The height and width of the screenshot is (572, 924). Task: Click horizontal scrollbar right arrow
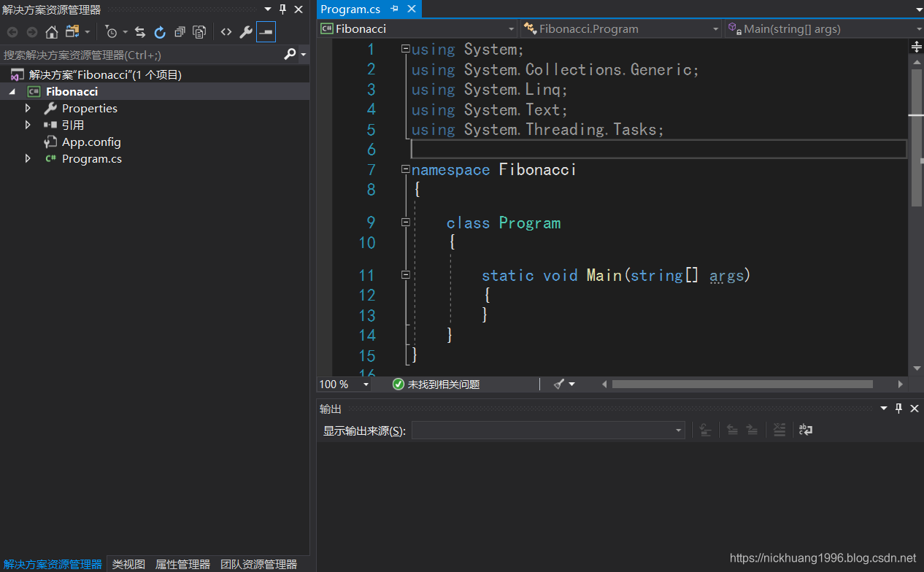(x=901, y=384)
